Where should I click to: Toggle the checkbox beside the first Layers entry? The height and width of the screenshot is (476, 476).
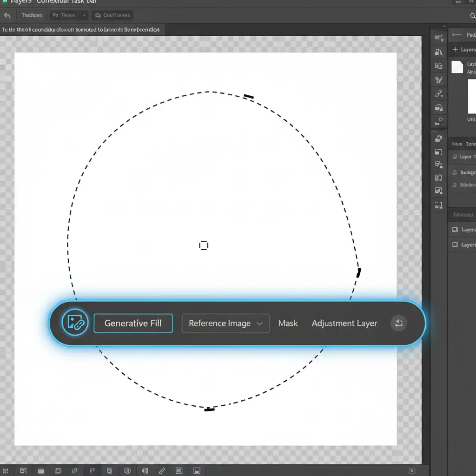(x=455, y=230)
